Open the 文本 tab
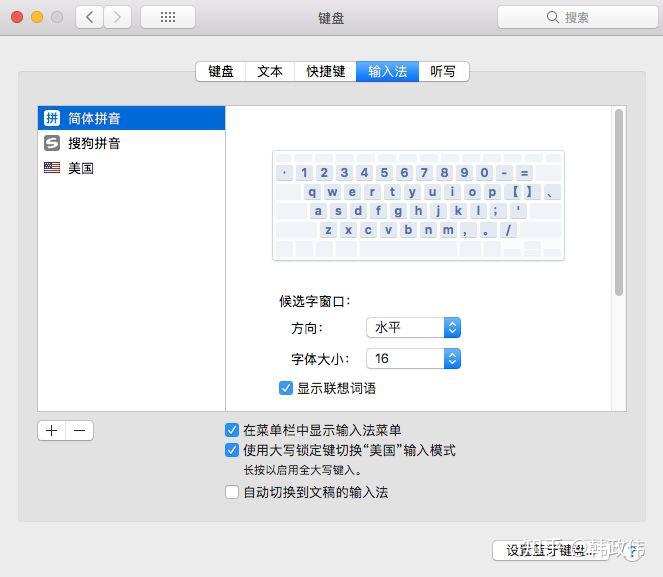This screenshot has width=663, height=577. (x=270, y=71)
